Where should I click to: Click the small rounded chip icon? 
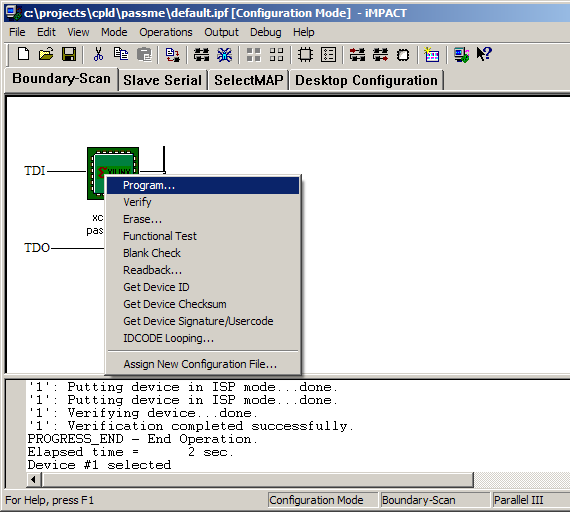pyautogui.click(x=403, y=55)
